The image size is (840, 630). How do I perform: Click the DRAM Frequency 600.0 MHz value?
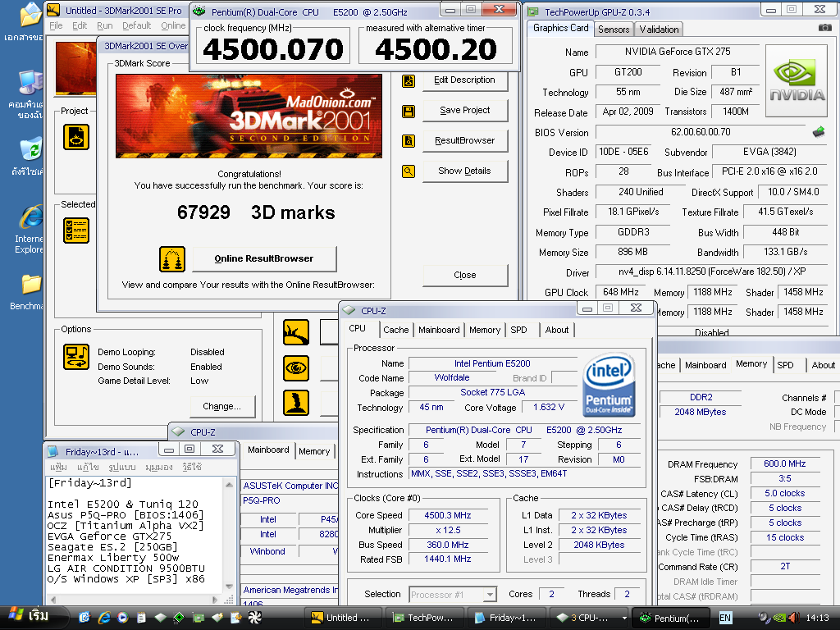[785, 464]
